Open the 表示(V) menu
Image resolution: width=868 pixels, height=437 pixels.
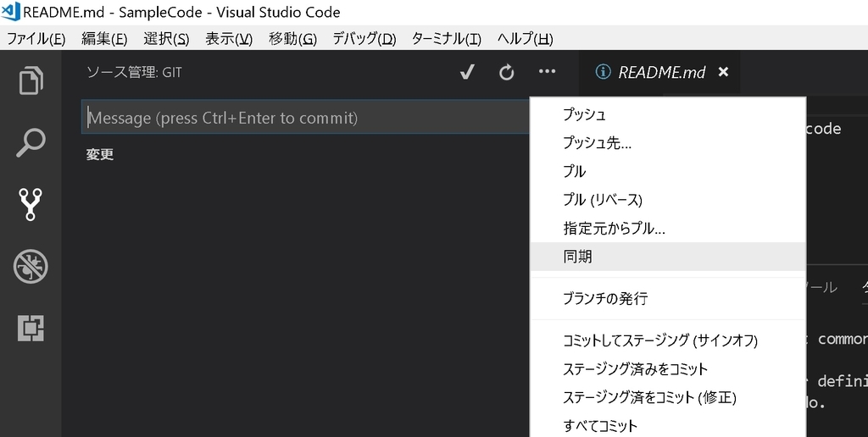point(229,39)
